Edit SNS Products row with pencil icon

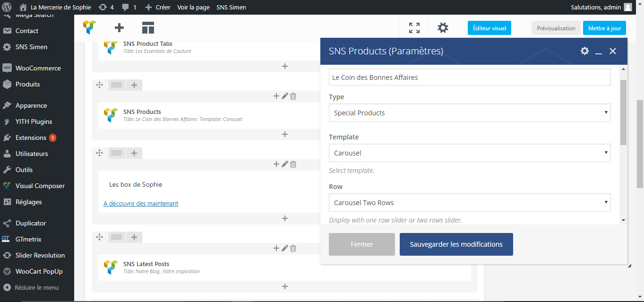click(284, 96)
